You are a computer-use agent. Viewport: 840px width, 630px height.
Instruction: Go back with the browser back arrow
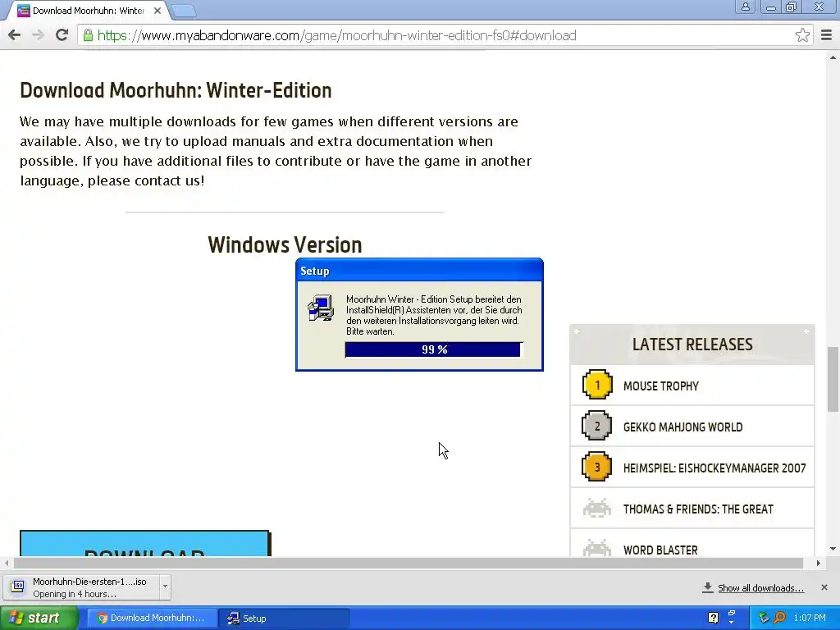click(x=15, y=35)
